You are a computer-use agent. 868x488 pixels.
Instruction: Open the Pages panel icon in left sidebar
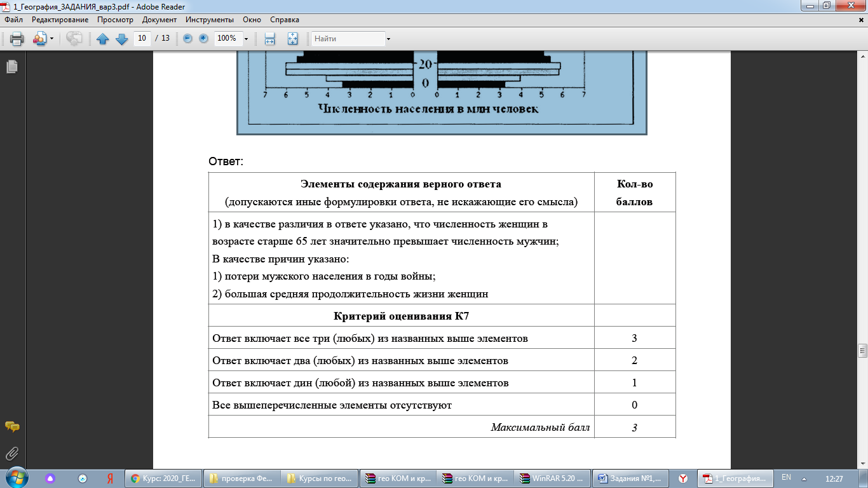coord(11,67)
